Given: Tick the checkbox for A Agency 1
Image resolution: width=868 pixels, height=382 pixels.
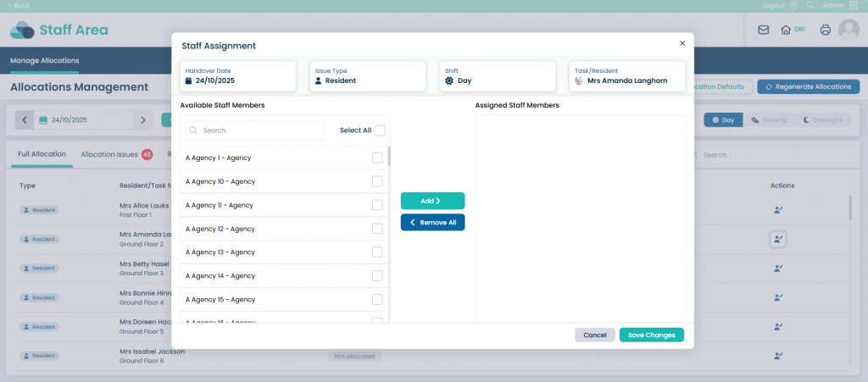Looking at the screenshot, I should point(377,158).
